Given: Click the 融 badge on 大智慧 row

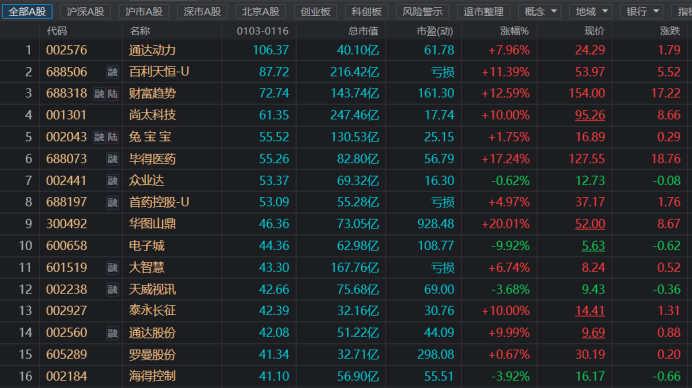Looking at the screenshot, I should (113, 267).
